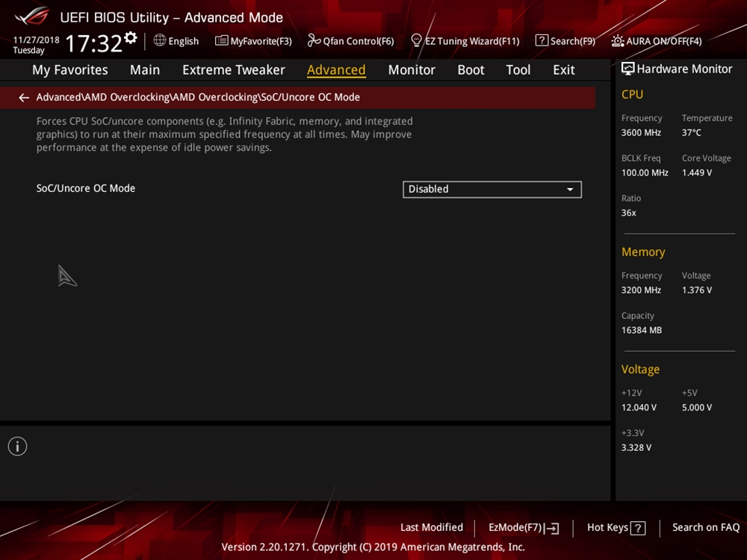Click +3.3V value 3.328 V
This screenshot has width=747, height=560.
click(x=636, y=447)
